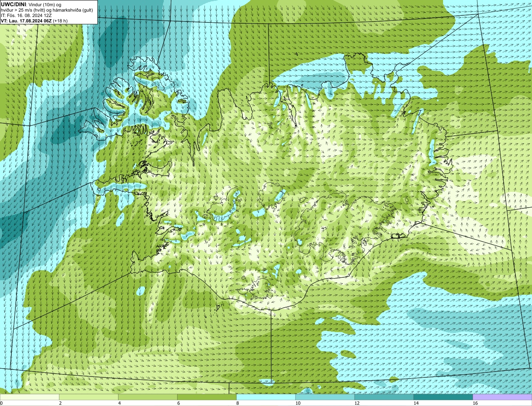Select the 'IT: Fös. 16. 08. 2024 12Z' line

[x=26, y=15]
